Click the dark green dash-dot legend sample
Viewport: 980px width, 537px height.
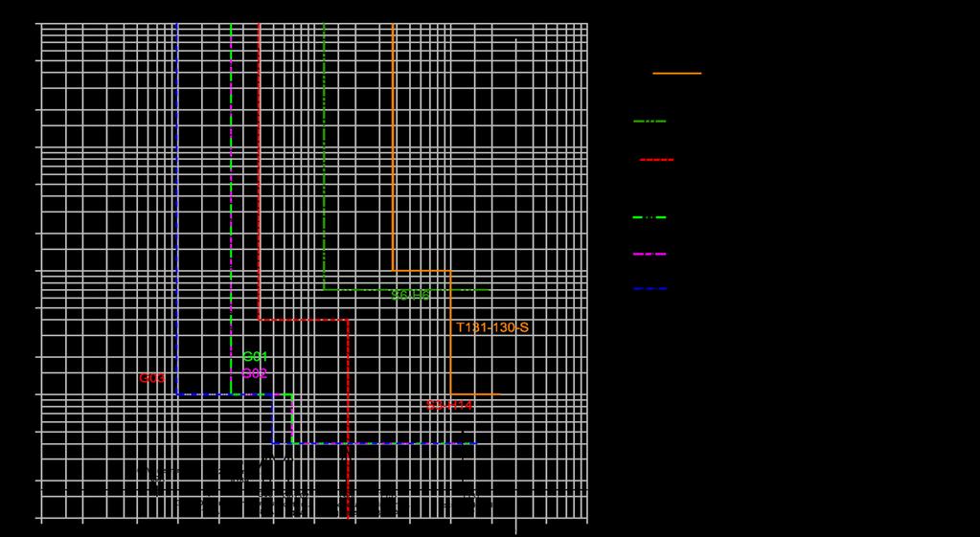650,122
